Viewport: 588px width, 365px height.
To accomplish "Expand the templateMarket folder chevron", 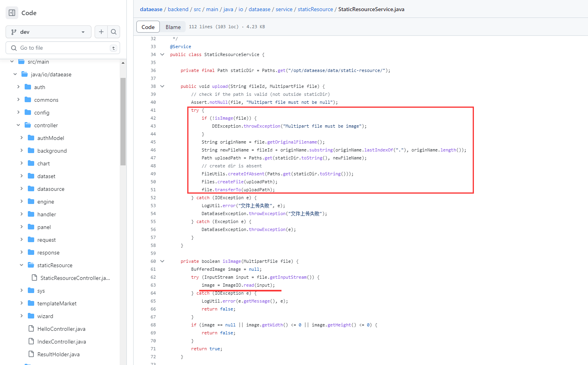I will tap(21, 303).
